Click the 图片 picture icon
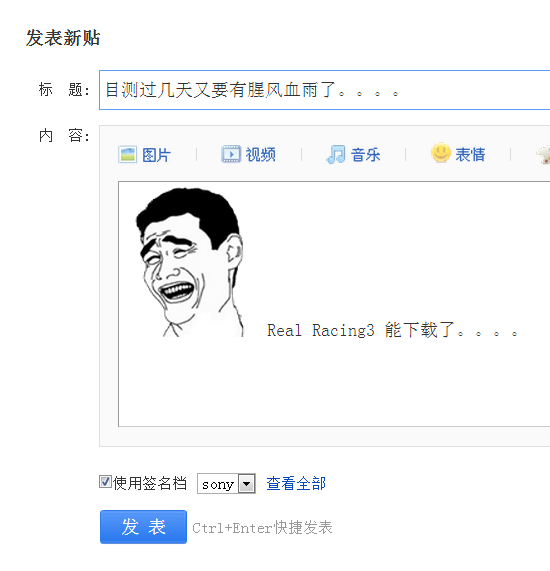 (127, 155)
